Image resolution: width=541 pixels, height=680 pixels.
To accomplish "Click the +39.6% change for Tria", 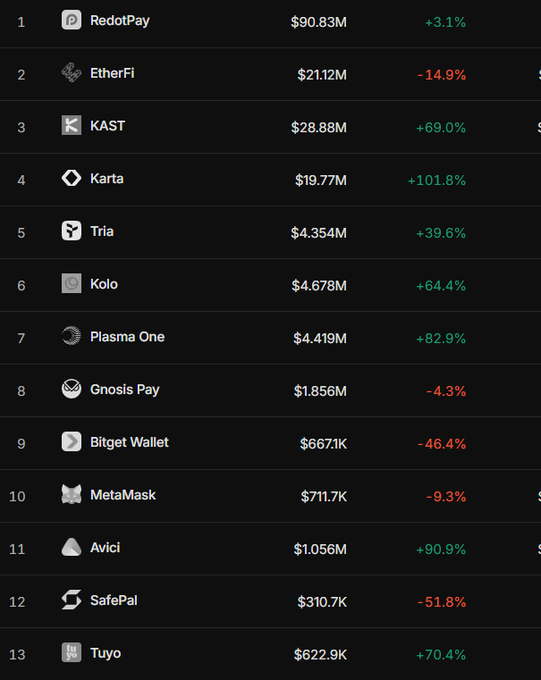I will [x=441, y=233].
